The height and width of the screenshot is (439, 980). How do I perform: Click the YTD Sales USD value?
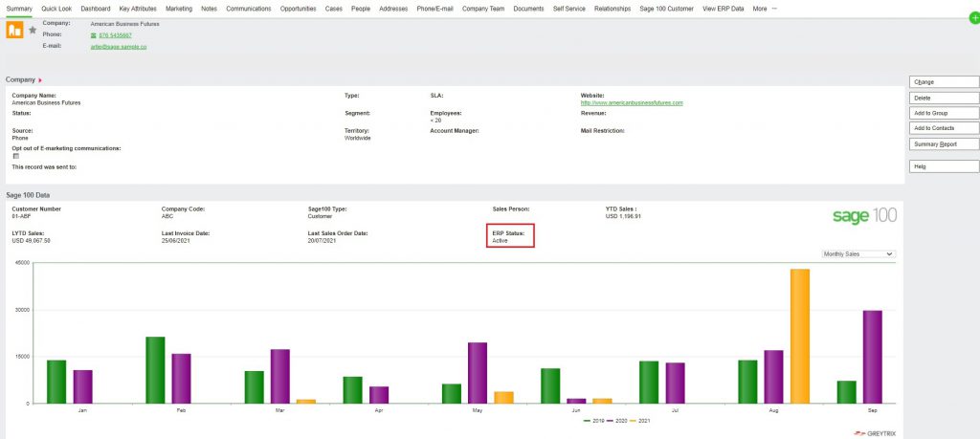tap(623, 216)
